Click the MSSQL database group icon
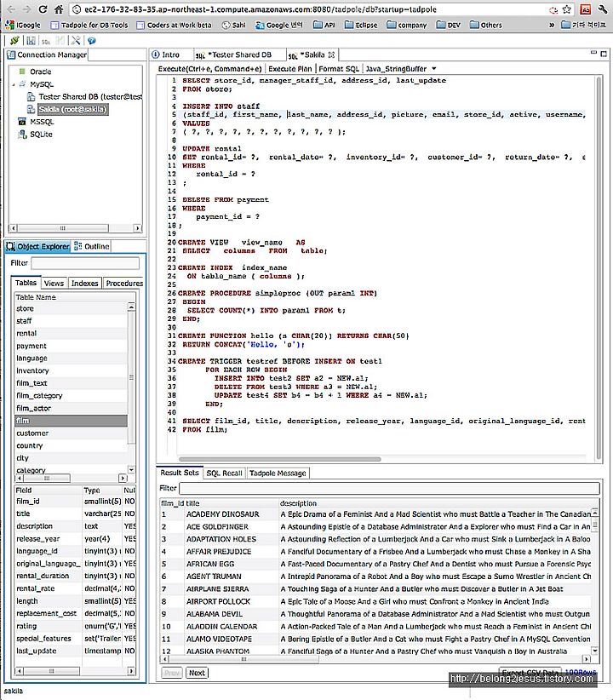 [x=22, y=122]
